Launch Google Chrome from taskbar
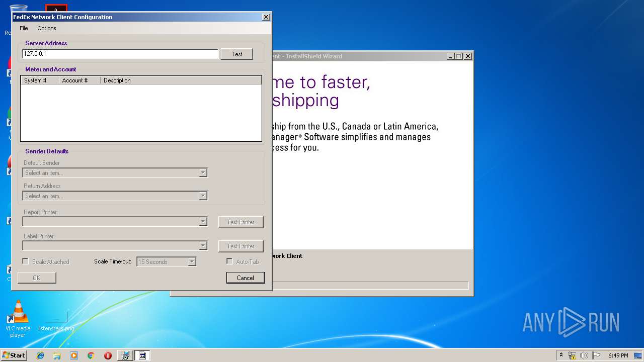The image size is (644, 362). coord(91,355)
